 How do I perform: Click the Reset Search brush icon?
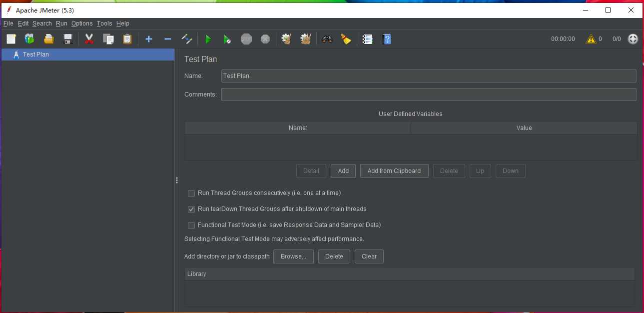(x=346, y=39)
